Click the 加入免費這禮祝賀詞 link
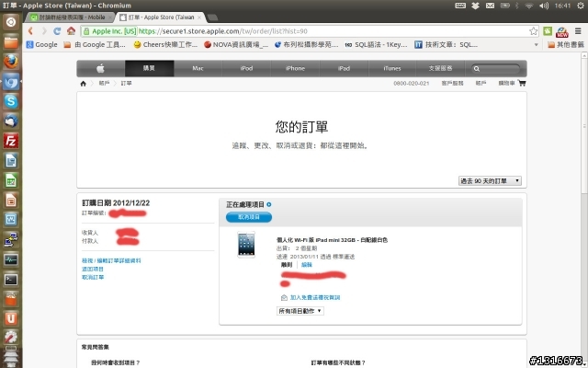588x368 pixels. (315, 297)
